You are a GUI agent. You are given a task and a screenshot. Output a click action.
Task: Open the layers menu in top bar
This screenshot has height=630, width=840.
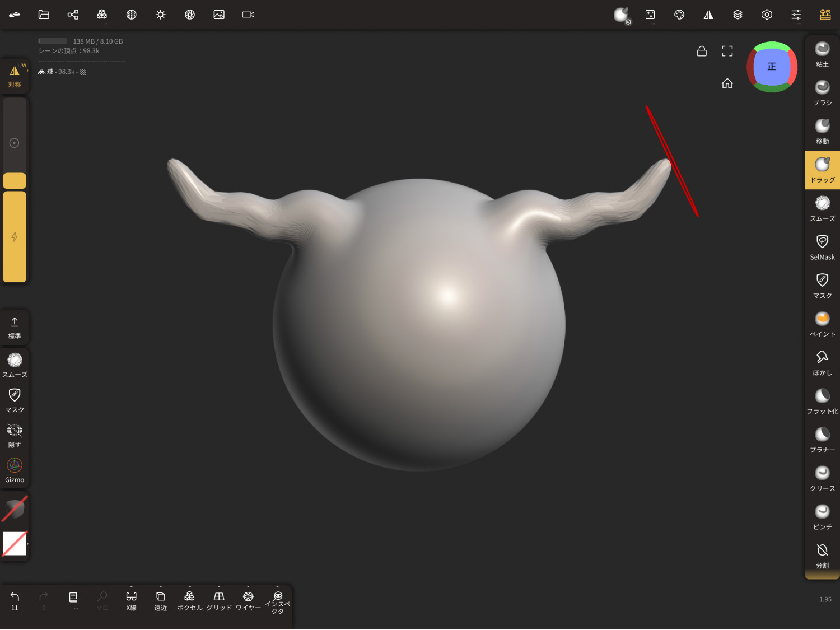738,15
